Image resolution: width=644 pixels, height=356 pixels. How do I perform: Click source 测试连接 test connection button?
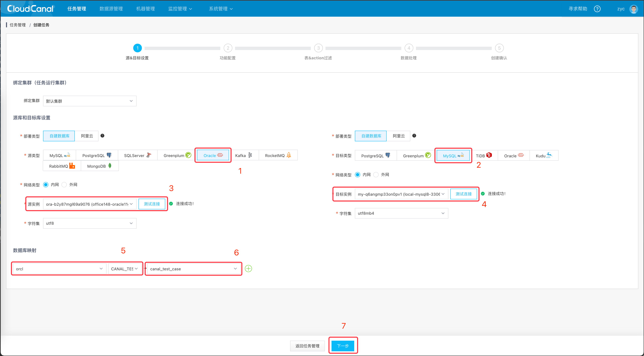152,204
